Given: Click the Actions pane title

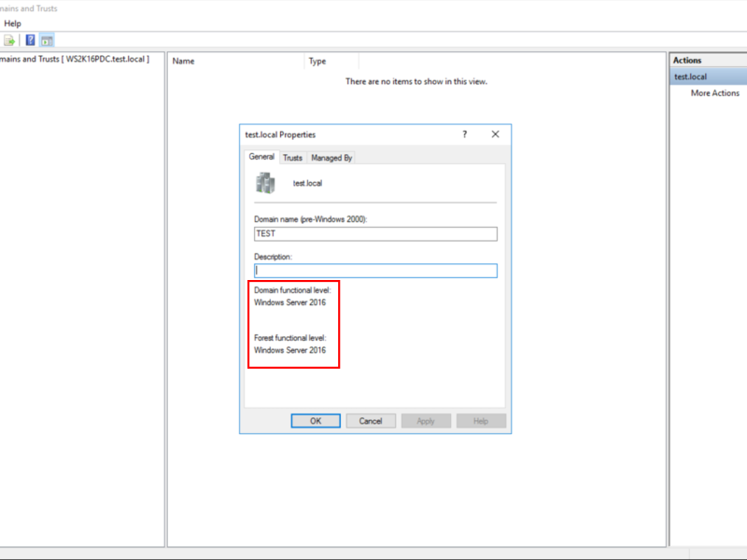Looking at the screenshot, I should [687, 61].
